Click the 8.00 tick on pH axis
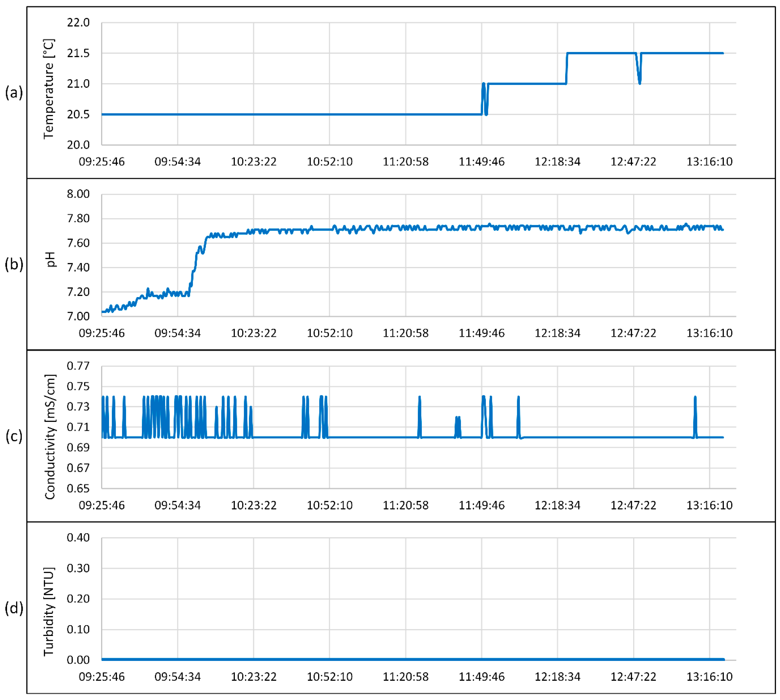Viewport: 780px width, 700px height. tap(78, 194)
